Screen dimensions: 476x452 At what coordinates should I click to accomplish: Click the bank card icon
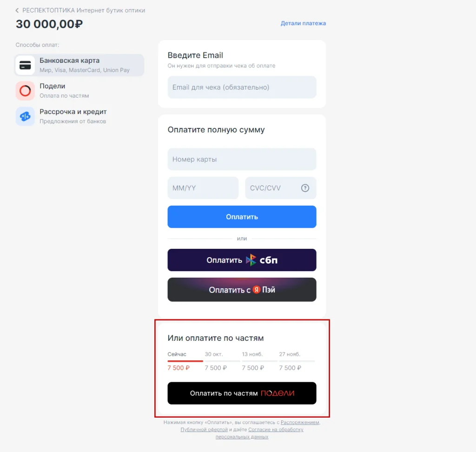point(25,65)
